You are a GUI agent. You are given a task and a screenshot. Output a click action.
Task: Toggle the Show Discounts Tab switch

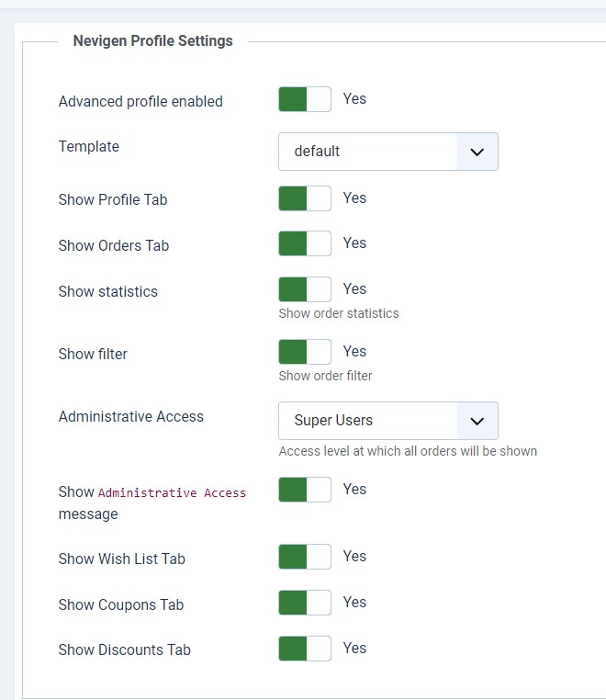point(305,649)
